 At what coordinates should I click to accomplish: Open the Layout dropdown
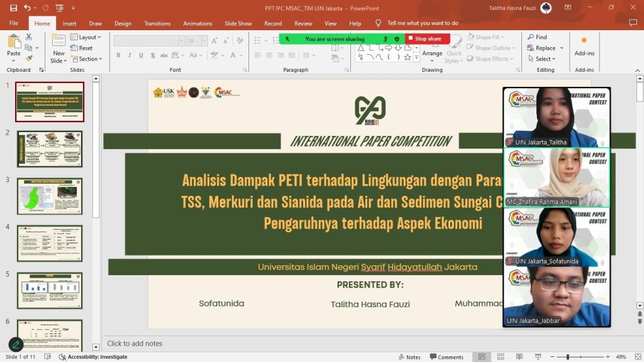[86, 37]
